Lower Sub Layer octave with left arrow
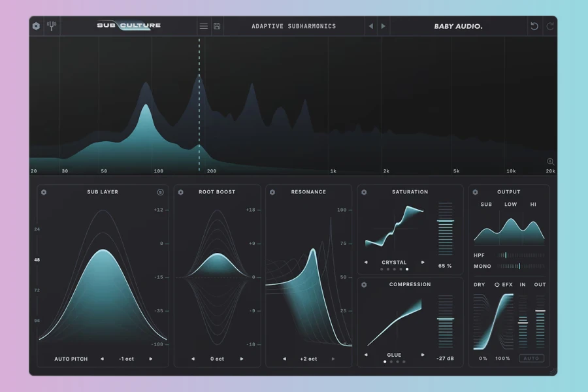This screenshot has width=588, height=392. point(102,359)
